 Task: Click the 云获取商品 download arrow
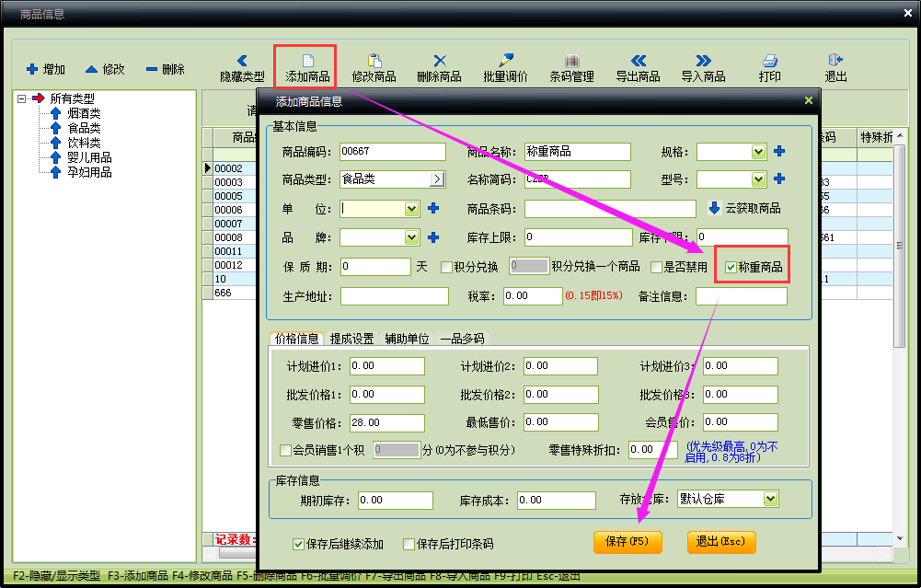click(x=714, y=208)
